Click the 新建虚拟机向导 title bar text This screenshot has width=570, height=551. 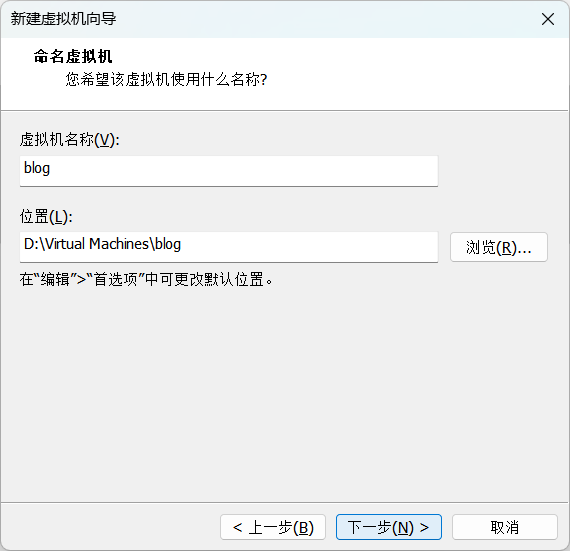(63, 19)
